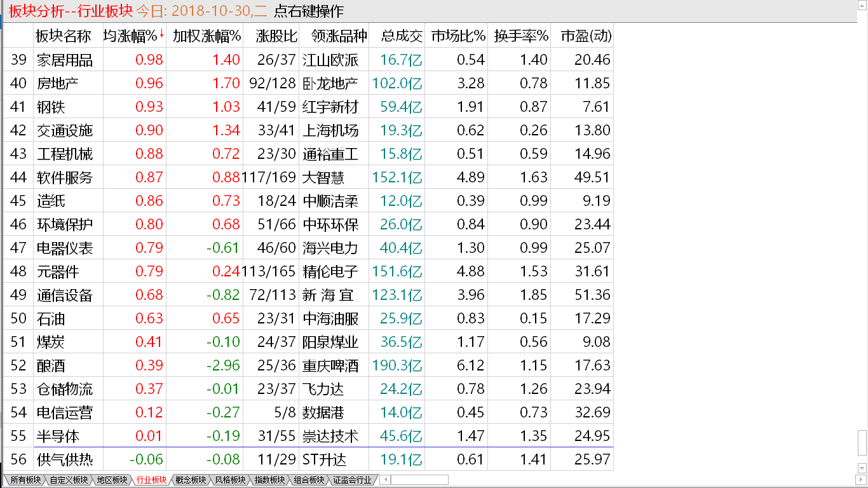The height and width of the screenshot is (488, 868).
Task: Select the 环境保护 sector name
Action: (x=65, y=224)
